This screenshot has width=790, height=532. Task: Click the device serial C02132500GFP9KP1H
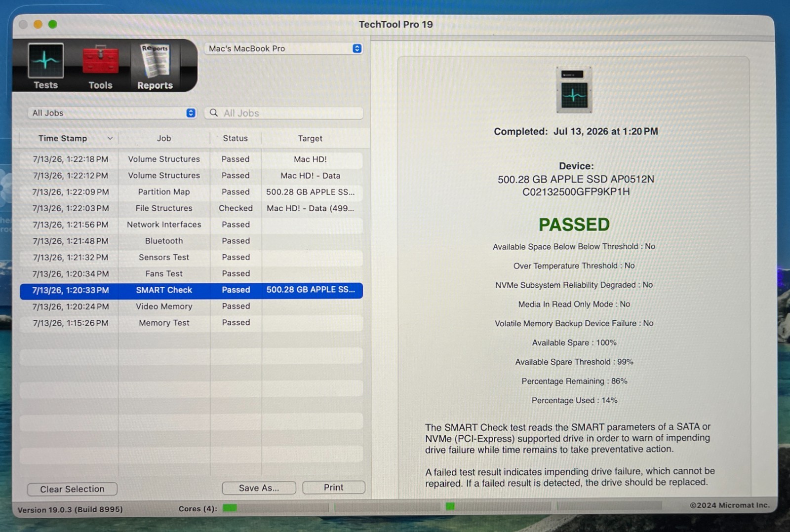tap(576, 192)
